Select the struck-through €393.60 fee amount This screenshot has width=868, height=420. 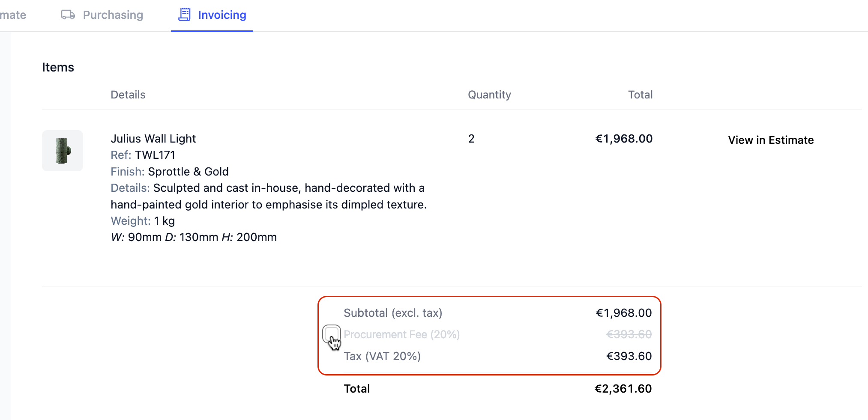point(629,334)
